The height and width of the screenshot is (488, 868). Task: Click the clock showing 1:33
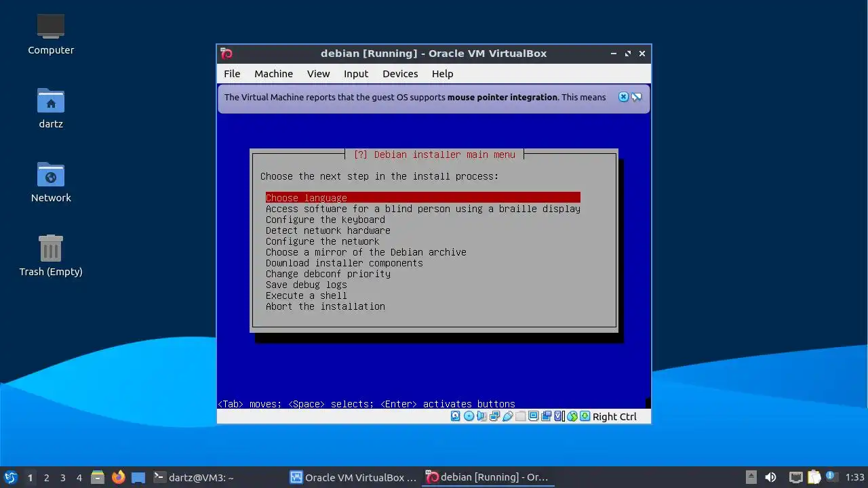pos(855,478)
